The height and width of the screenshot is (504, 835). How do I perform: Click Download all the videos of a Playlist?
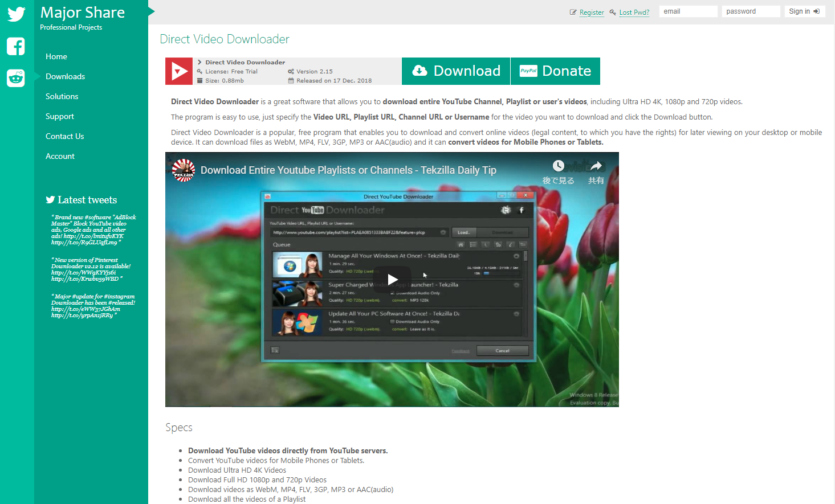[247, 499]
